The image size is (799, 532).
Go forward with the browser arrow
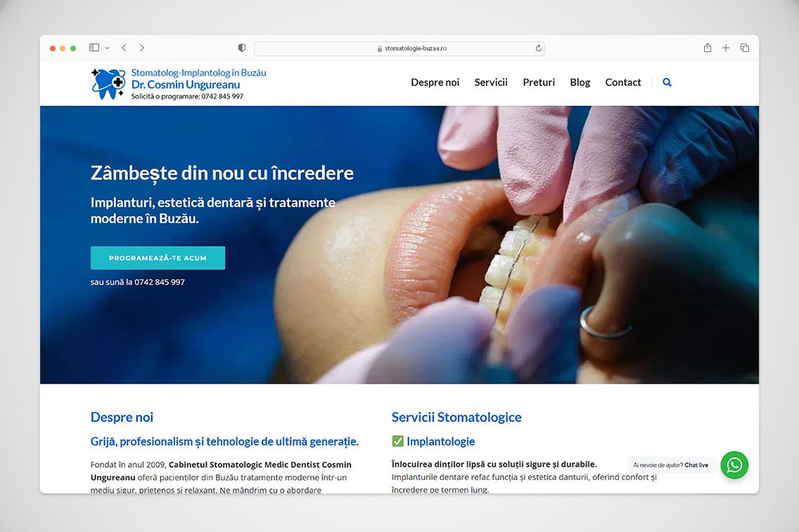pos(141,48)
